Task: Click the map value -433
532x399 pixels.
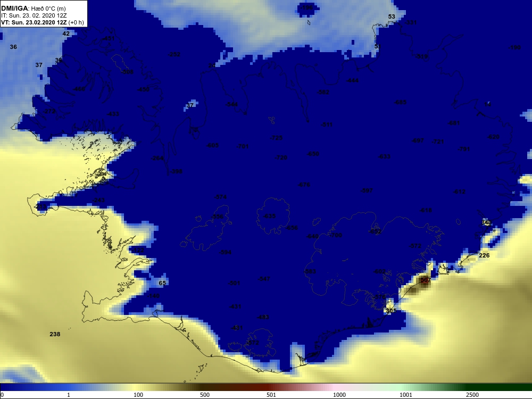Action: click(x=113, y=114)
